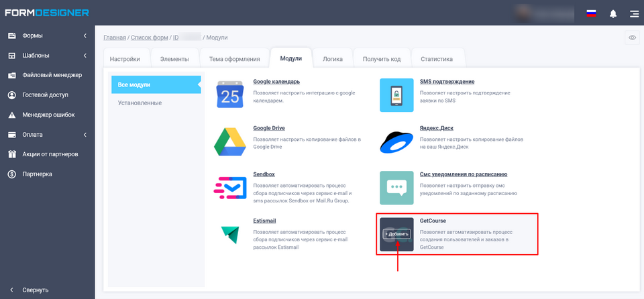The image size is (644, 299).
Task: Click the Оплата card icon
Action: point(12,135)
